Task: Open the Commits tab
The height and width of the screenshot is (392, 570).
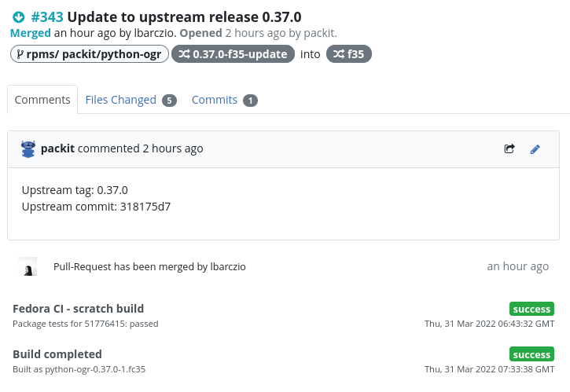Action: [214, 100]
